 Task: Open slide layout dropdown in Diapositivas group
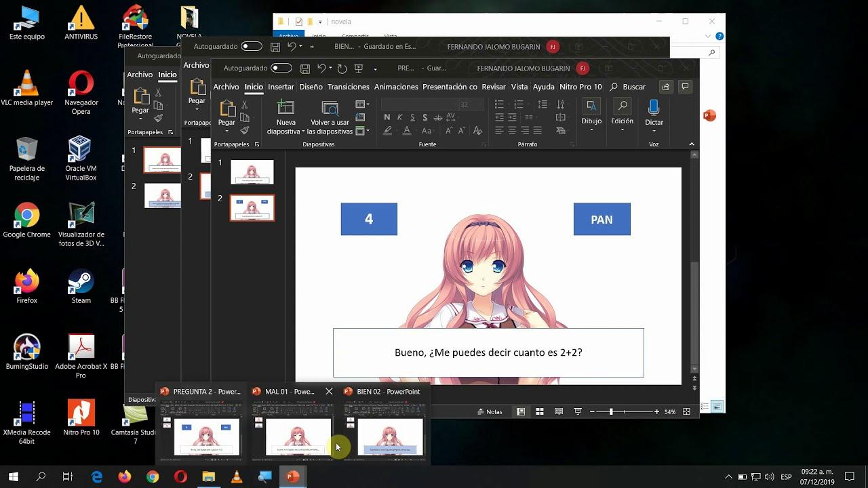(363, 104)
